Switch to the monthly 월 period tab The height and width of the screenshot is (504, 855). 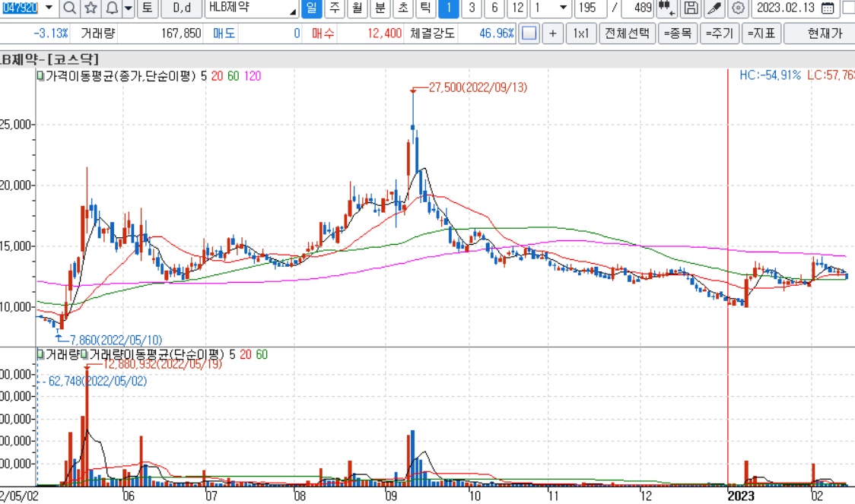(358, 8)
